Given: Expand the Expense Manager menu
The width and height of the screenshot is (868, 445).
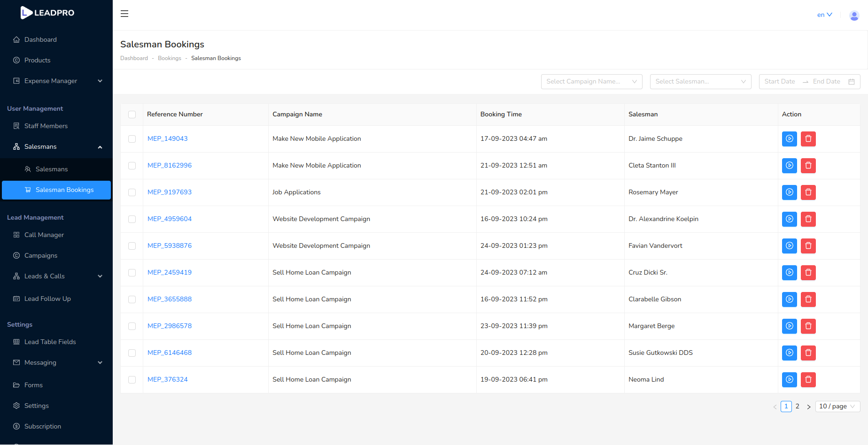Looking at the screenshot, I should coord(50,81).
